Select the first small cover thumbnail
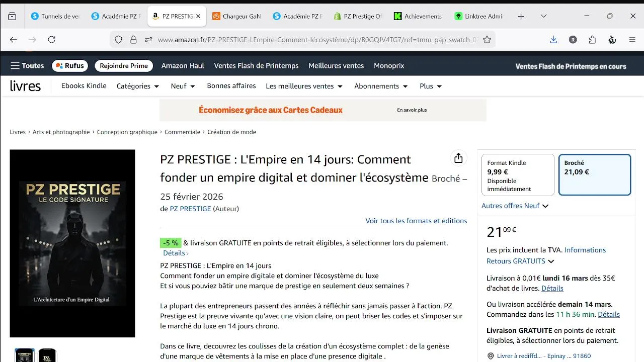Viewport: 644px width, 362px height. (25, 355)
